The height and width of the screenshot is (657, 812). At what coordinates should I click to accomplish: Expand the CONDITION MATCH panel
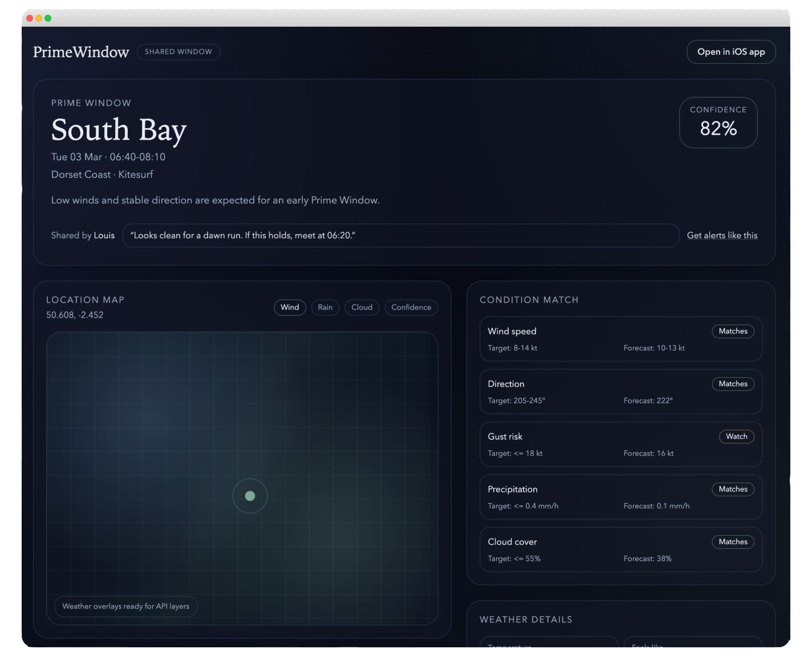click(x=529, y=300)
